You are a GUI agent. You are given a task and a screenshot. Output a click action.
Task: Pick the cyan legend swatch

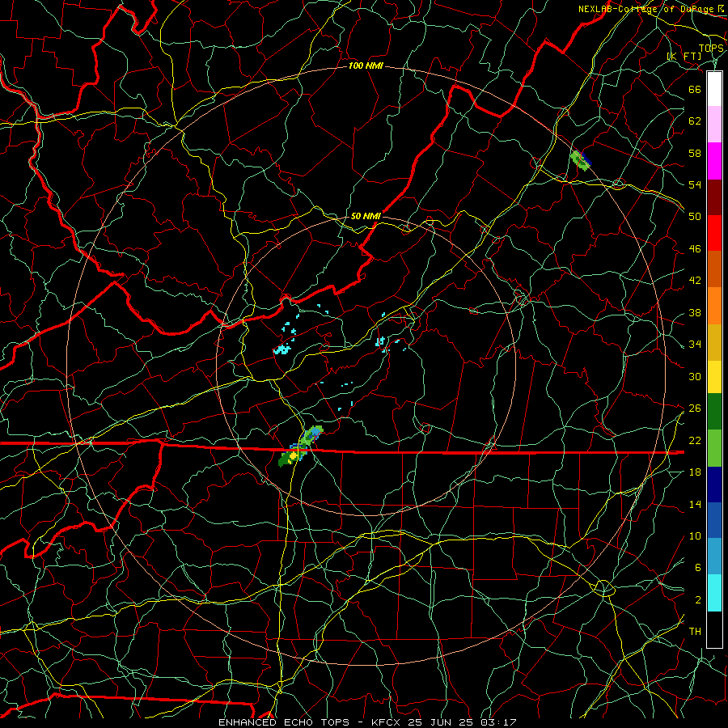tap(714, 593)
